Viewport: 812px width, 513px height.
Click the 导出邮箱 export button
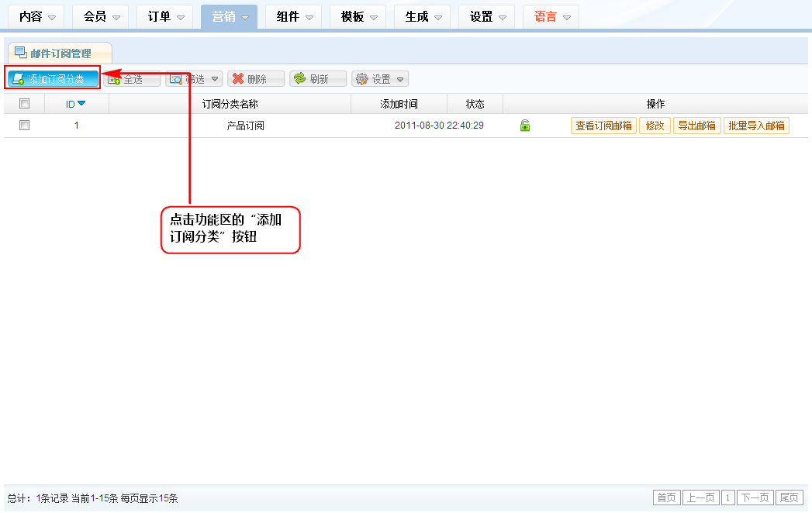(x=696, y=126)
